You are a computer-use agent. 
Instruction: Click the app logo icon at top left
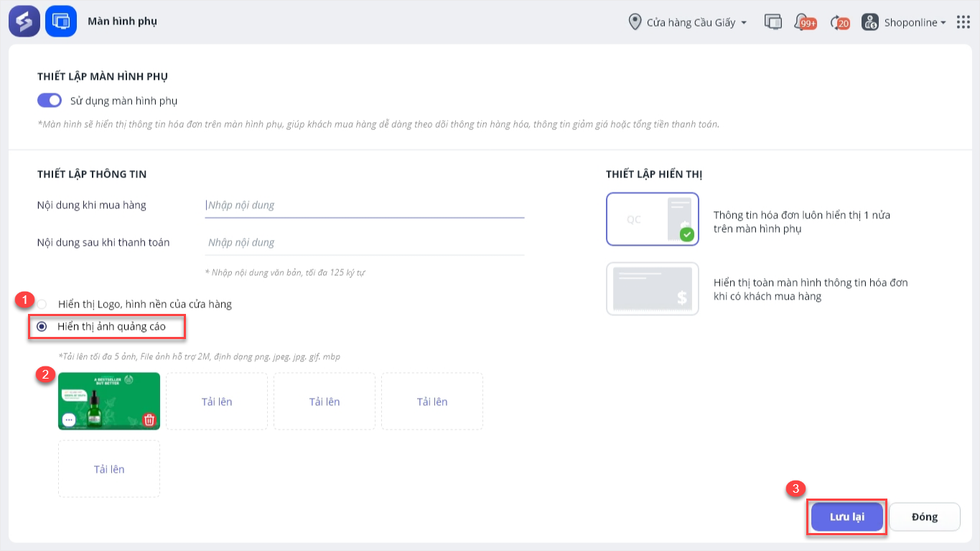click(24, 22)
